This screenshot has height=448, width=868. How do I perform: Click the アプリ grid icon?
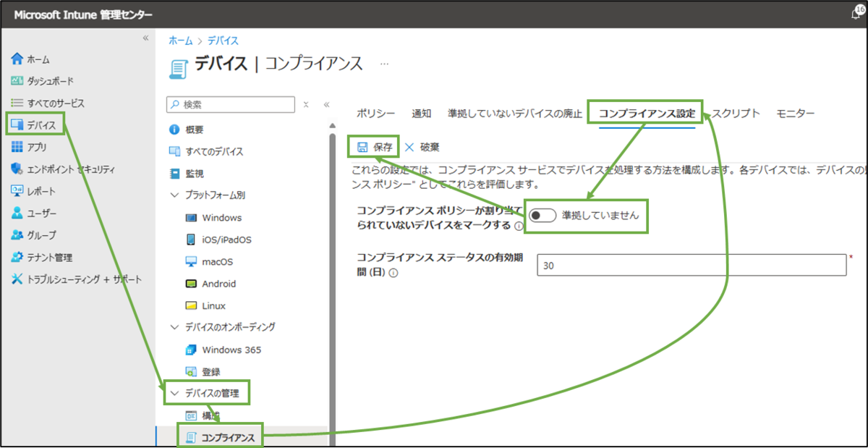tap(18, 147)
